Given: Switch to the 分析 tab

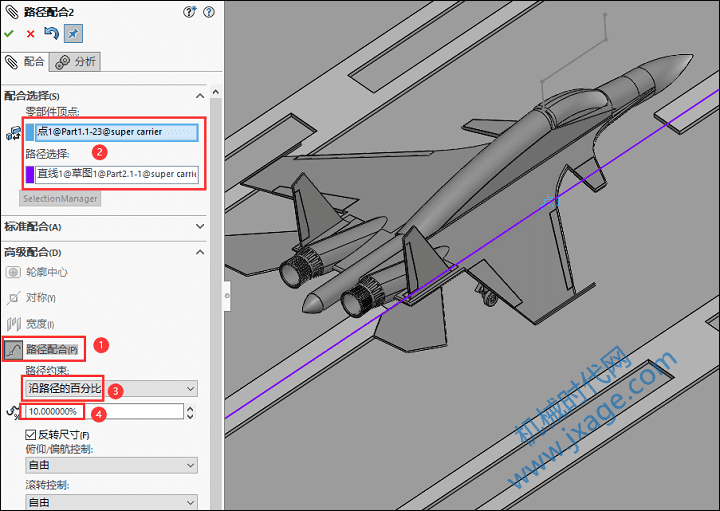Looking at the screenshot, I should click(75, 62).
